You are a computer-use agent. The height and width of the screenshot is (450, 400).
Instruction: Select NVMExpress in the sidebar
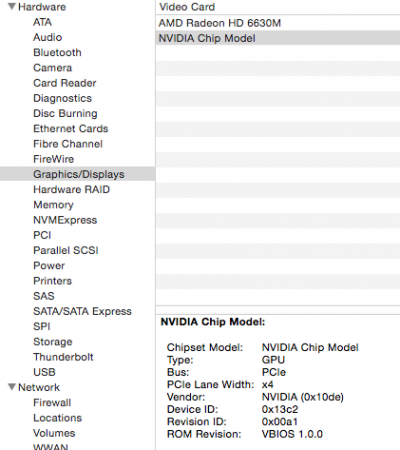point(65,220)
